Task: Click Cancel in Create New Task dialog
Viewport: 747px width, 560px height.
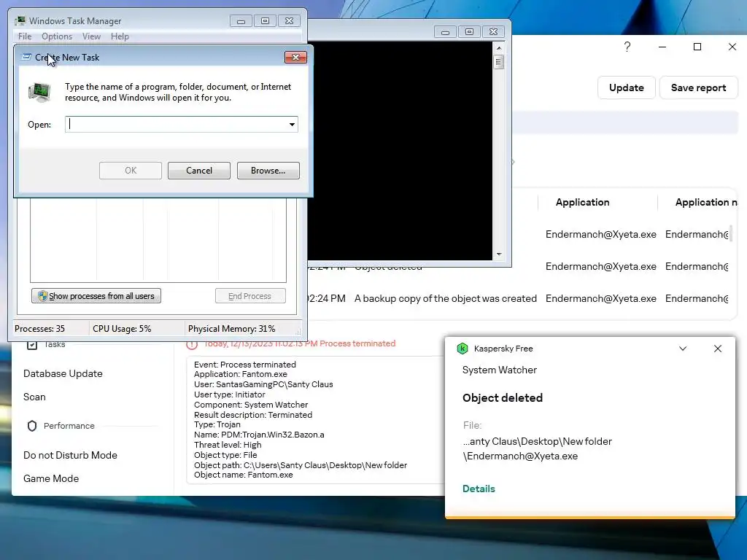Action: click(x=199, y=171)
